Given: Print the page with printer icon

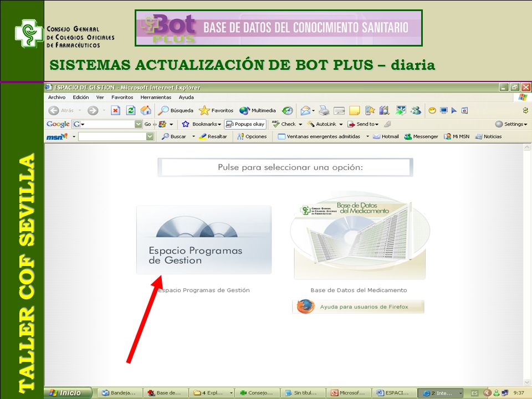Looking at the screenshot, I should coord(324,111).
